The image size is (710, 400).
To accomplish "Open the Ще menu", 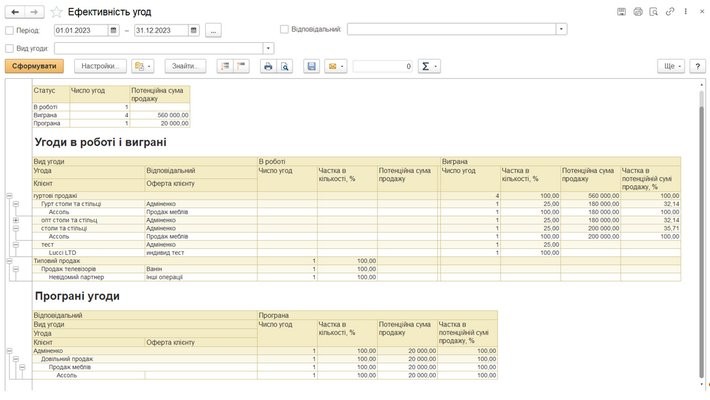I will click(671, 66).
